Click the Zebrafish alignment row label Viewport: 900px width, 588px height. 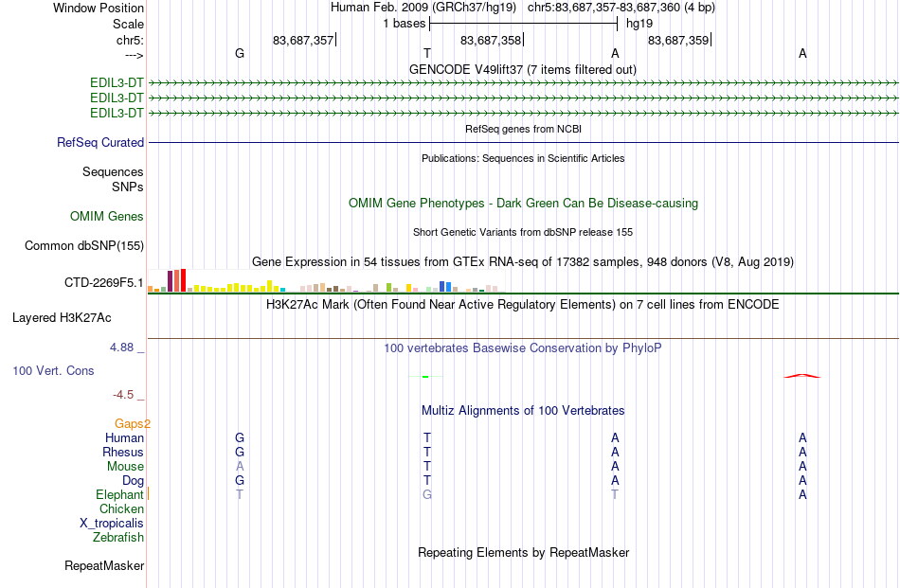118,538
